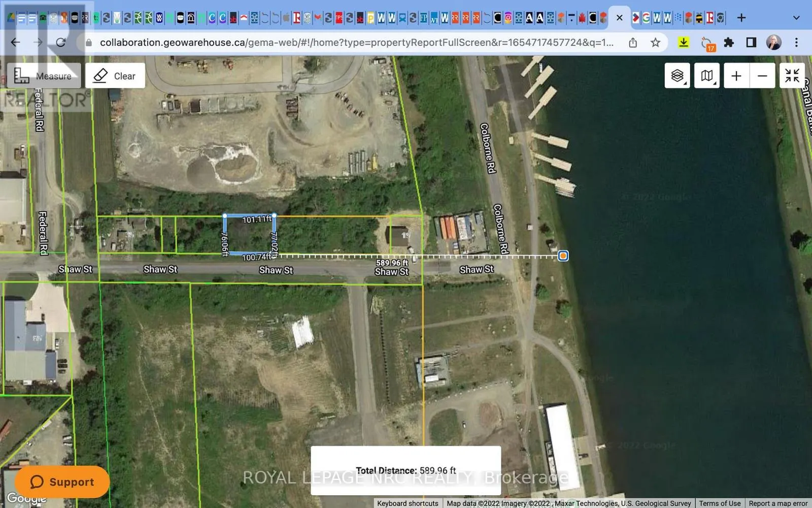Select the Measure tool button
Viewport: 812px width, 508px height.
44,76
